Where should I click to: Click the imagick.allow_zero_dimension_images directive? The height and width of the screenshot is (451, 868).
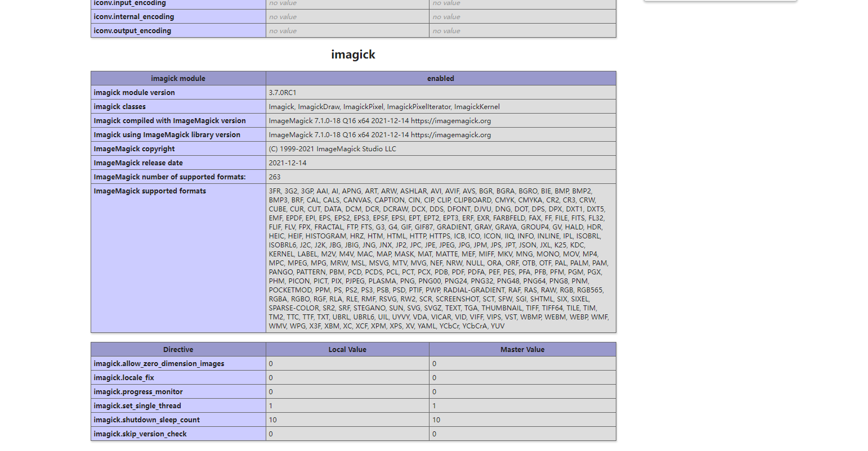(x=159, y=364)
